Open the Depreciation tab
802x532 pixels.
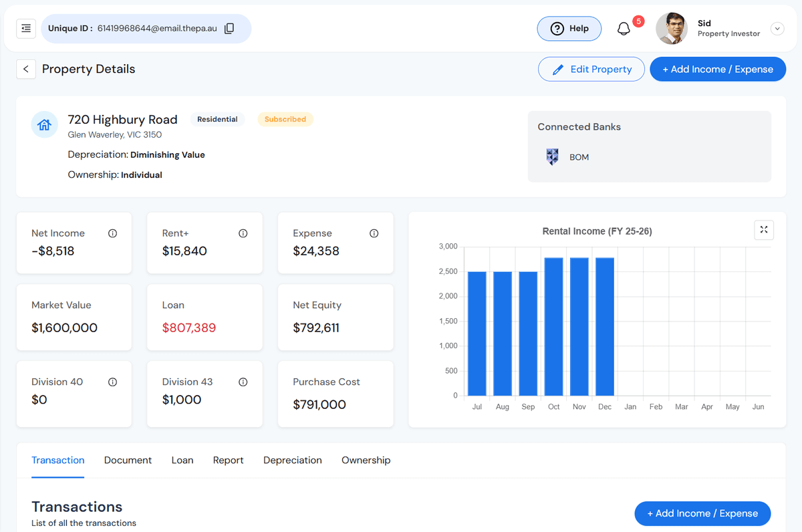(292, 460)
